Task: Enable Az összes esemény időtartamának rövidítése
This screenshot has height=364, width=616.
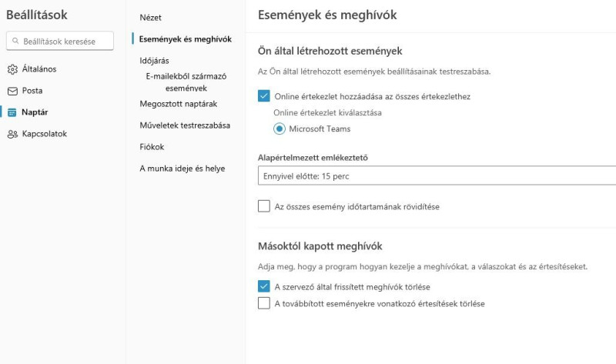Action: click(x=264, y=206)
